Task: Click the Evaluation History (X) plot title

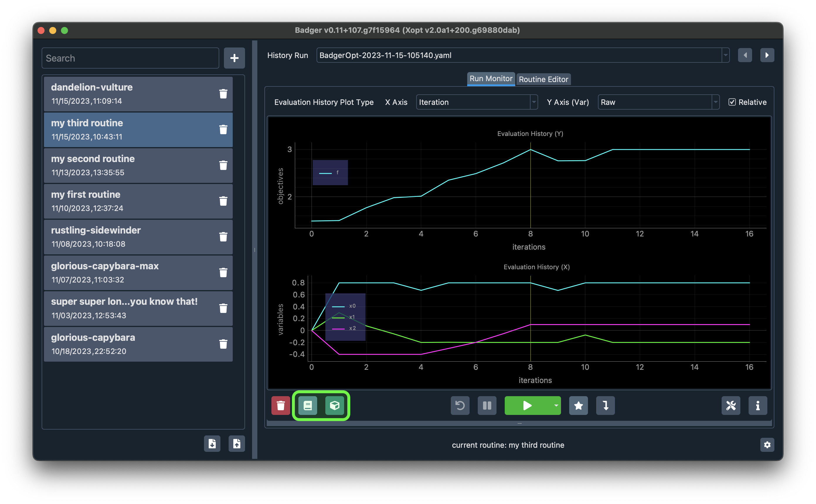Action: point(536,267)
